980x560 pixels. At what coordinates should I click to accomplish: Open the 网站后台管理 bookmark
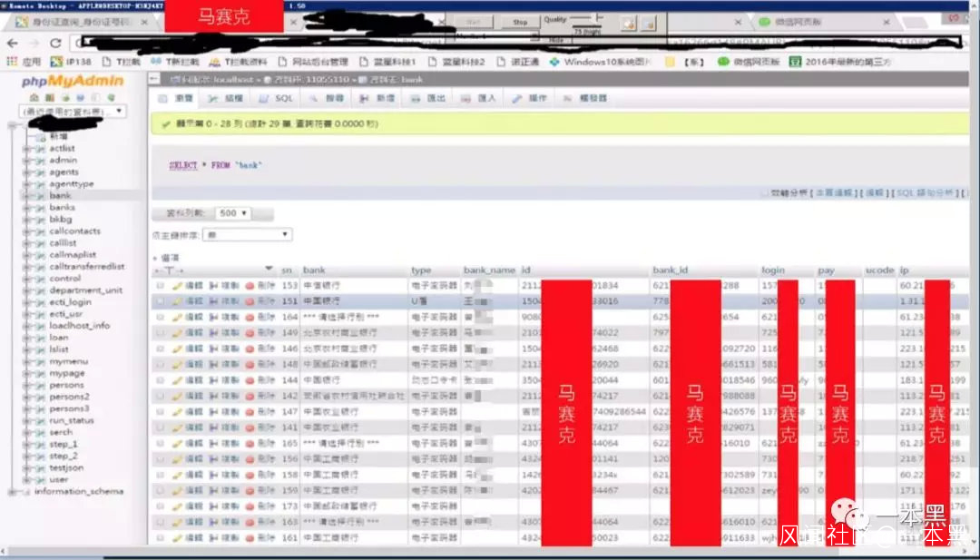(313, 62)
